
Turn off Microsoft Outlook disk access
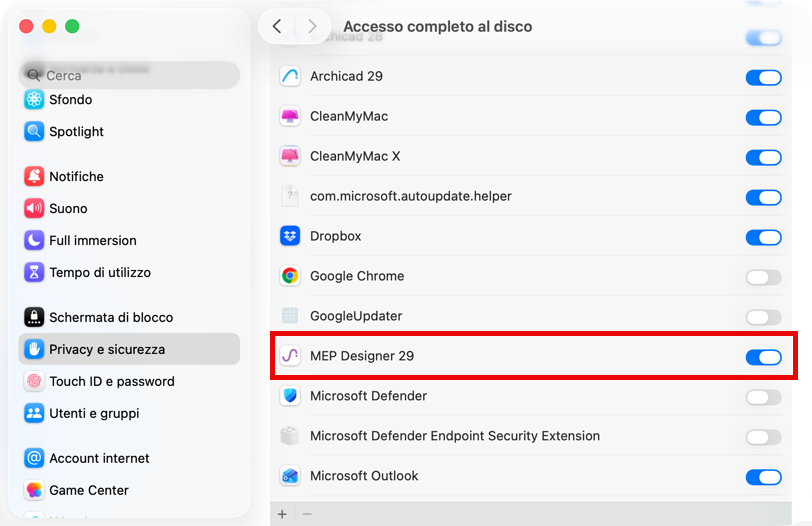763,477
